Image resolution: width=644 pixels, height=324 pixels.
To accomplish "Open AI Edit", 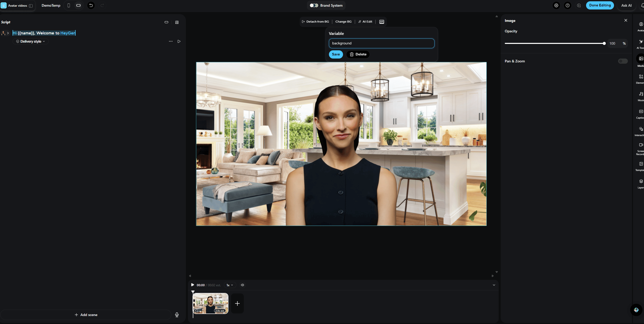I will [365, 22].
